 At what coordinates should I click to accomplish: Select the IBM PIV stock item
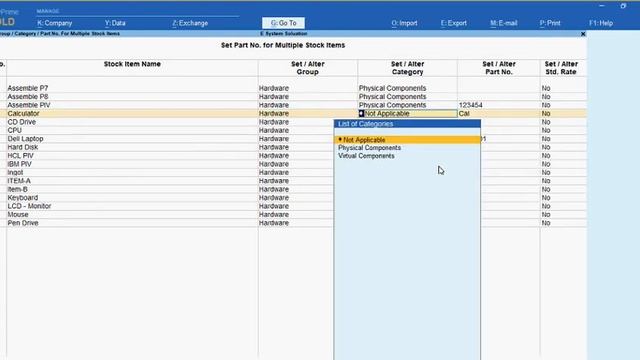(x=20, y=164)
